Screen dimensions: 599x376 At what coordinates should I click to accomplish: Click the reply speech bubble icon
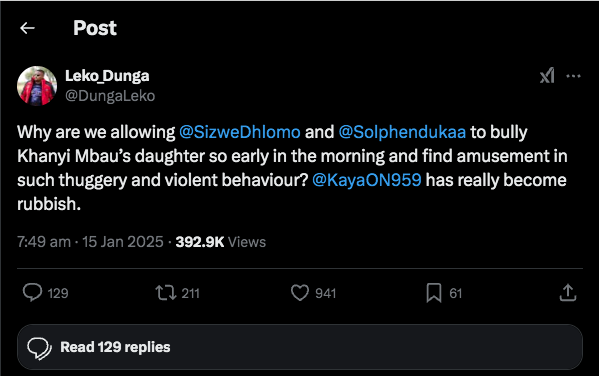pyautogui.click(x=32, y=293)
